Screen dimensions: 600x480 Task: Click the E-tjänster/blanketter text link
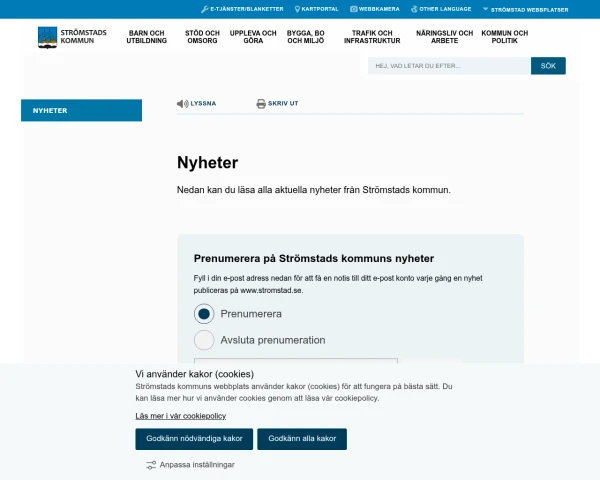pos(247,9)
